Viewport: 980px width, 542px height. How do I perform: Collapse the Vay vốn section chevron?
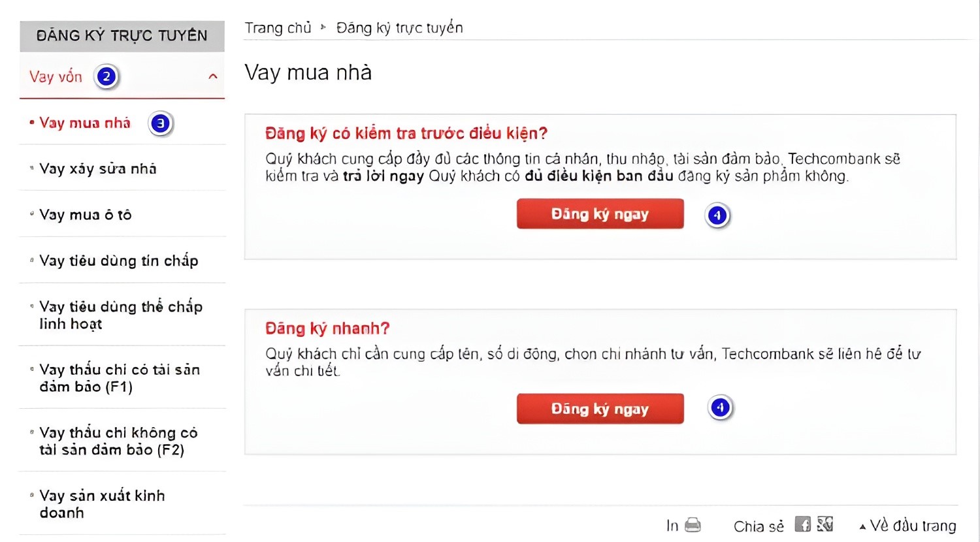point(213,76)
